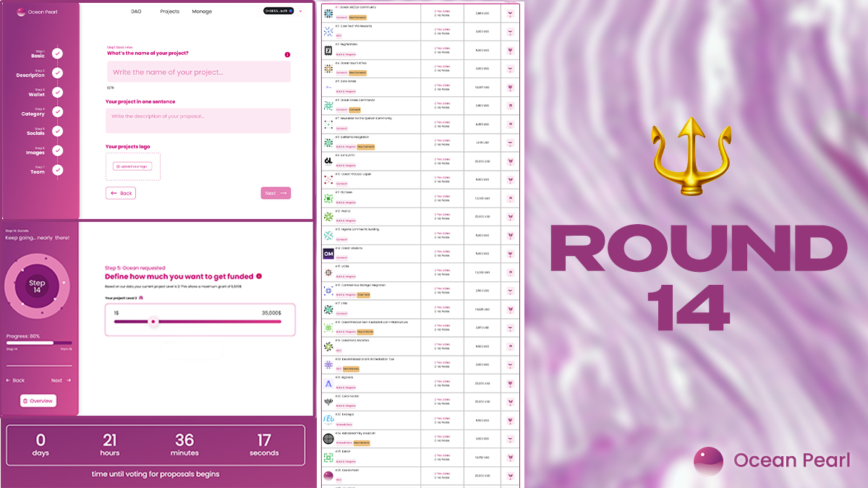Viewport: 868px width, 488px height.
Task: Click the Outreach tag under Nigeria Community Building
Action: click(x=341, y=239)
